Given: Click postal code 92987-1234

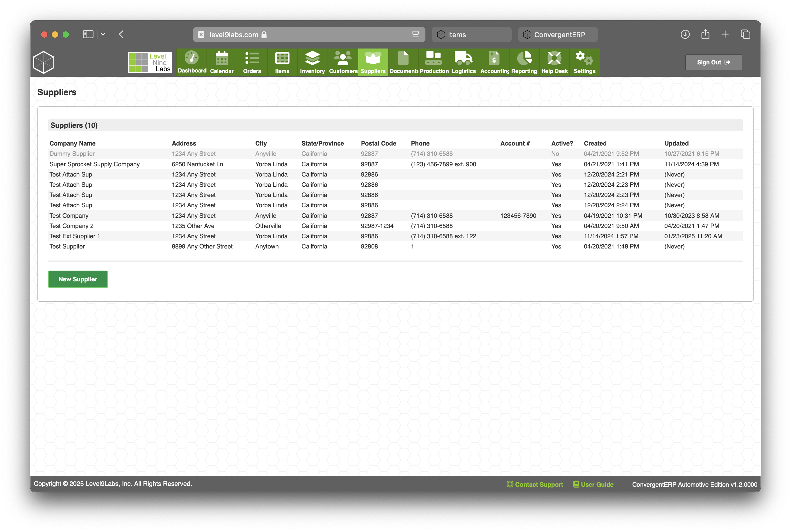Looking at the screenshot, I should tap(377, 226).
